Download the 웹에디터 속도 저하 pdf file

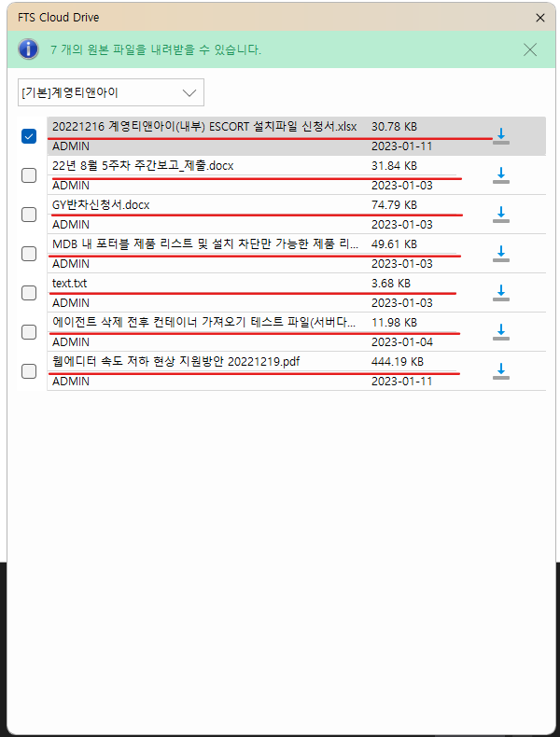(501, 371)
